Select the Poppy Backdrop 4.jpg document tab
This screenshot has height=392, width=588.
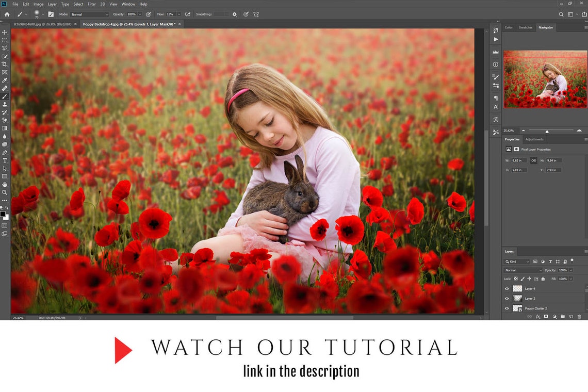[129, 24]
